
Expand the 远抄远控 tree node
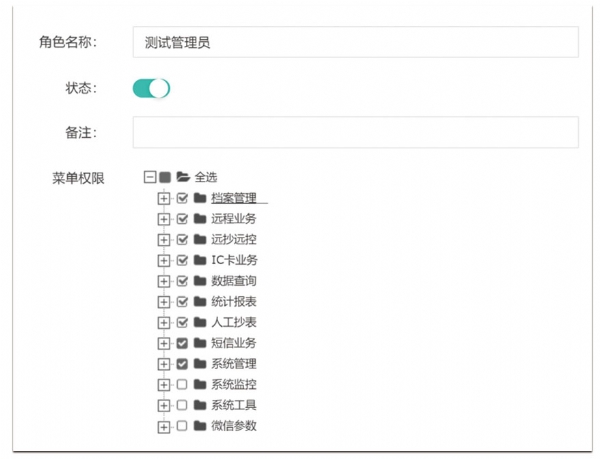pos(164,240)
